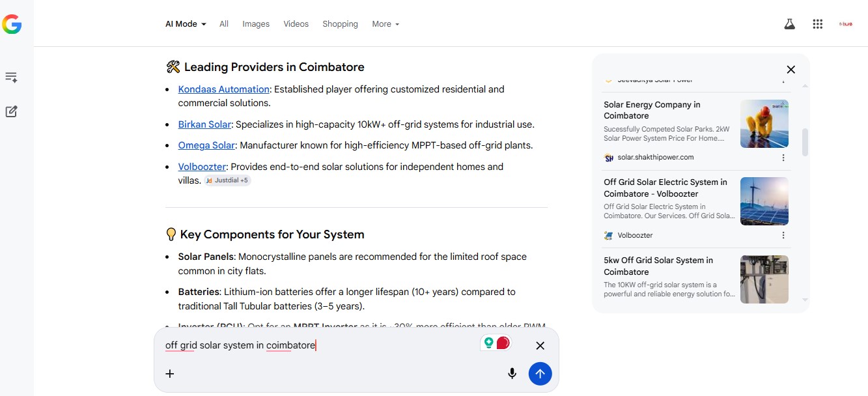The image size is (868, 396).
Task: Open Solar Energy Company in Coimbatore result
Action: point(652,110)
